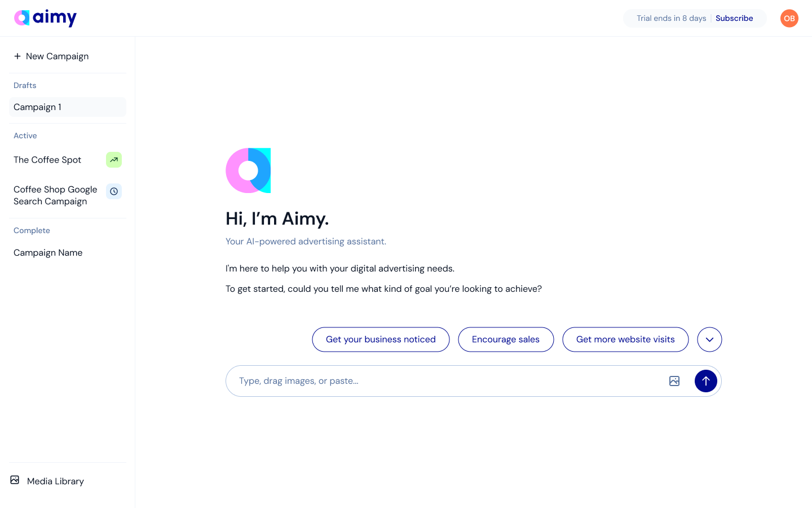
Task: Open The Coffee Spot campaign
Action: (47, 160)
